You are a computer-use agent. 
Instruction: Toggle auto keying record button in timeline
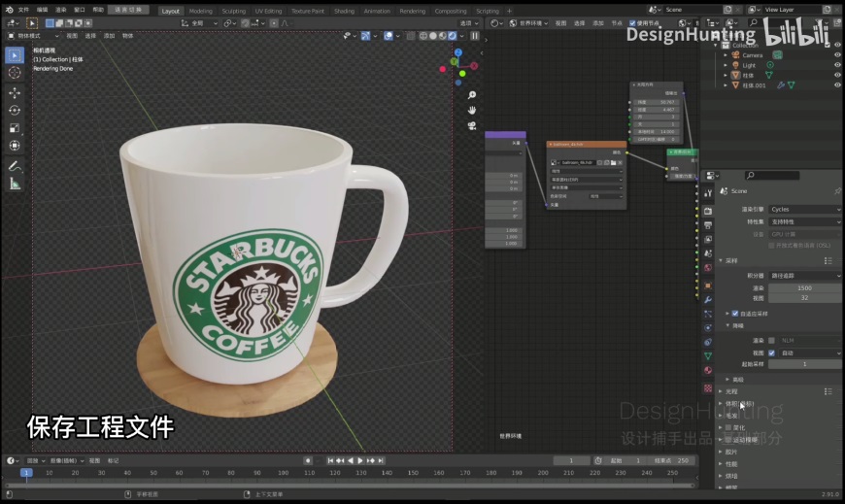tap(308, 461)
